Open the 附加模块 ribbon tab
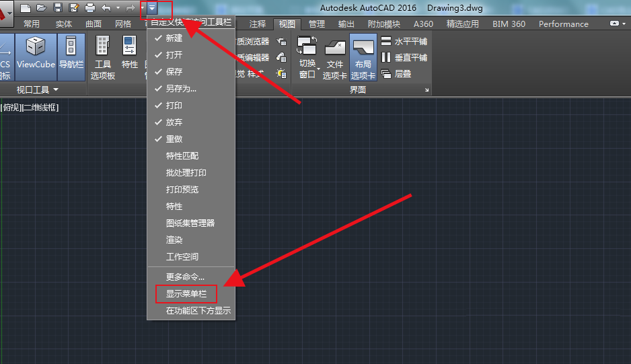This screenshot has height=364, width=631. (384, 24)
